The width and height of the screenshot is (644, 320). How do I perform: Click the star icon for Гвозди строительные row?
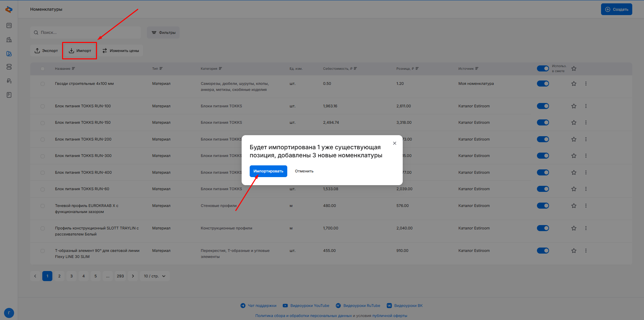pyautogui.click(x=574, y=84)
